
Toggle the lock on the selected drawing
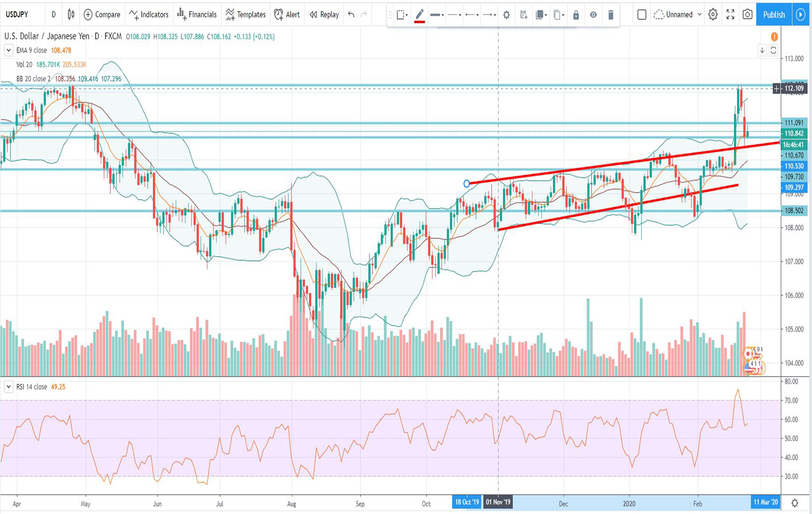(x=576, y=15)
